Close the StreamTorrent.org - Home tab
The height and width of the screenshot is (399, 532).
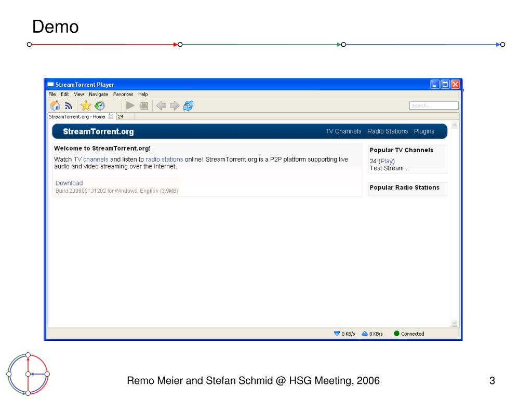click(111, 117)
